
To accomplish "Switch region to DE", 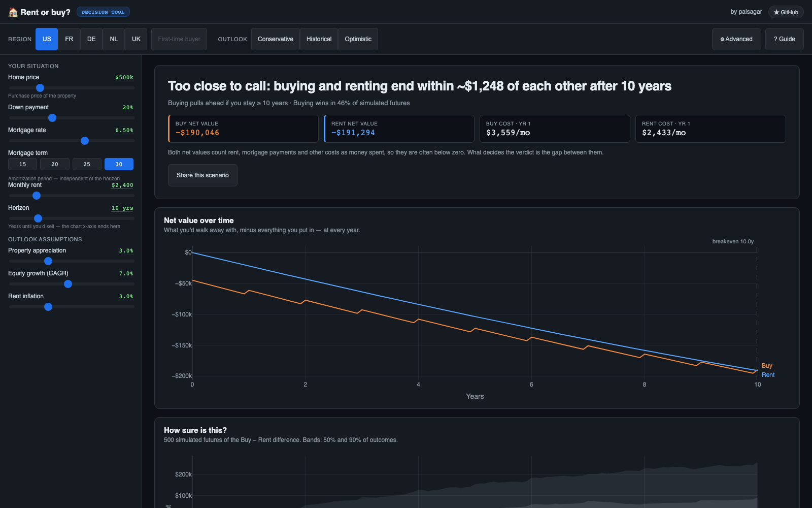I will tap(91, 39).
